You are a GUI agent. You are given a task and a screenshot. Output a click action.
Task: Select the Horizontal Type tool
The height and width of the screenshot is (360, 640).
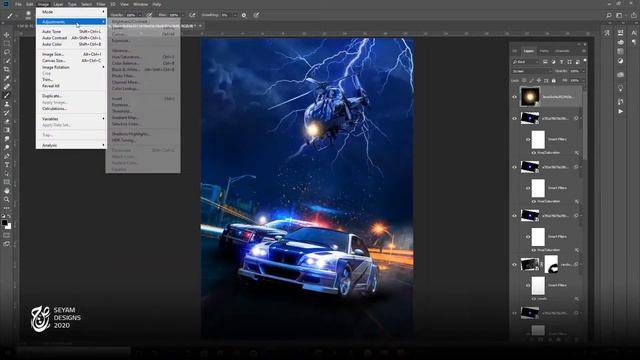[x=7, y=164]
